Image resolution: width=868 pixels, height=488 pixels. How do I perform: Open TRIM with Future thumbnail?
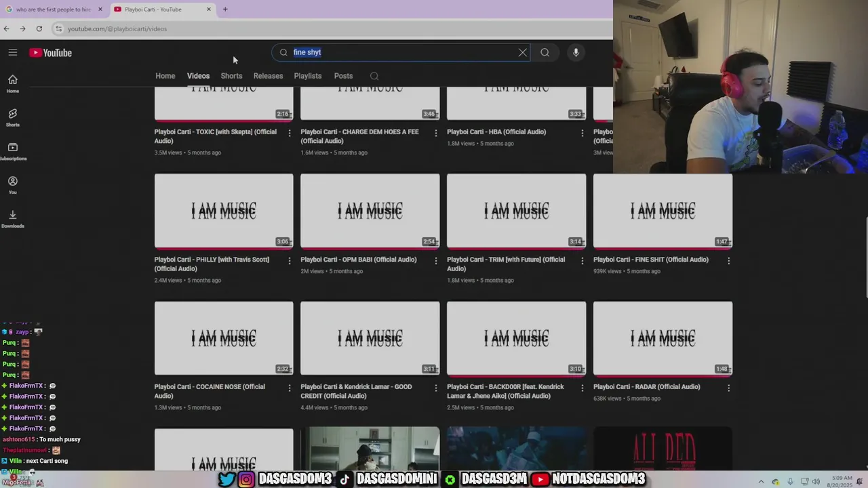517,211
